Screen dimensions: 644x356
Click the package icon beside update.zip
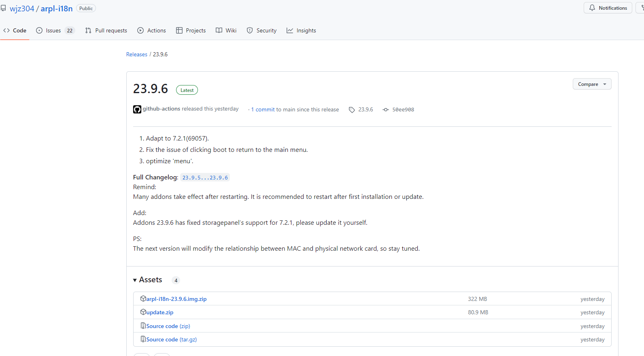[x=143, y=312]
